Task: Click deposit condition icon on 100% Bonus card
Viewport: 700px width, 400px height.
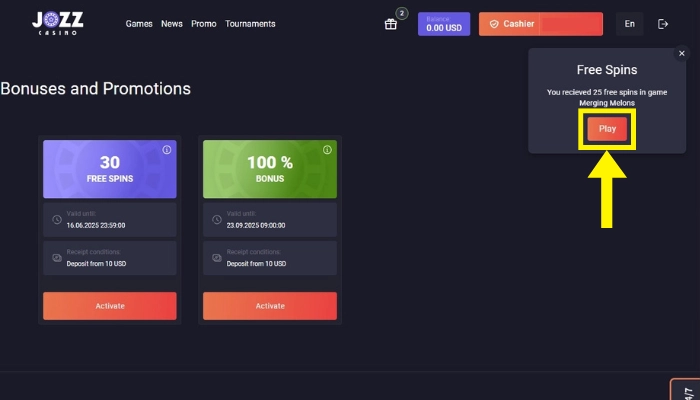Action: click(215, 258)
